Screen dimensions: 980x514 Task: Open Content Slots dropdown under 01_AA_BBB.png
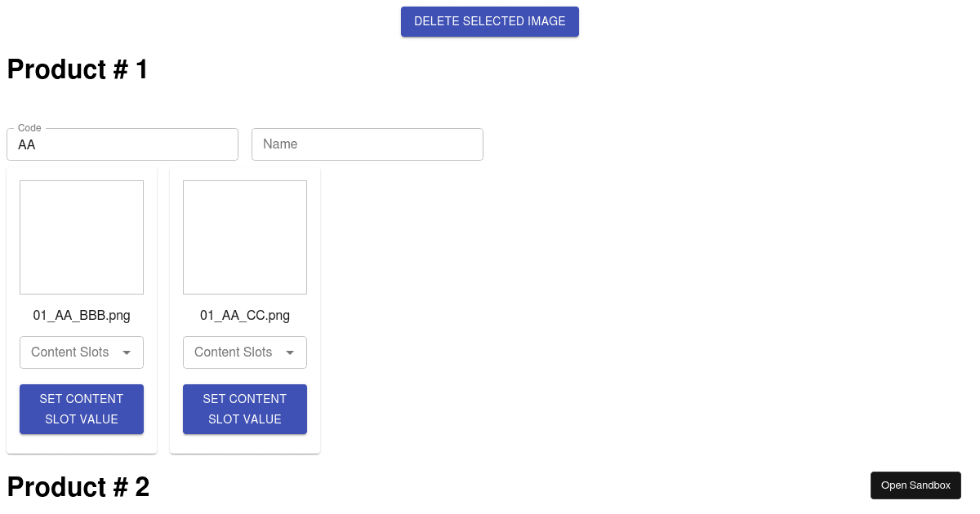point(82,352)
